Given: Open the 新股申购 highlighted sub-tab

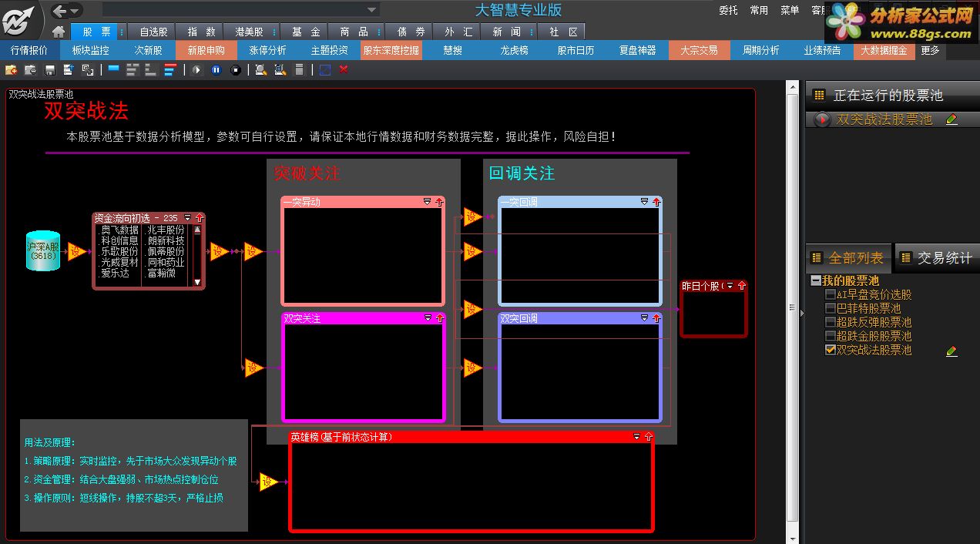Looking at the screenshot, I should pos(206,50).
